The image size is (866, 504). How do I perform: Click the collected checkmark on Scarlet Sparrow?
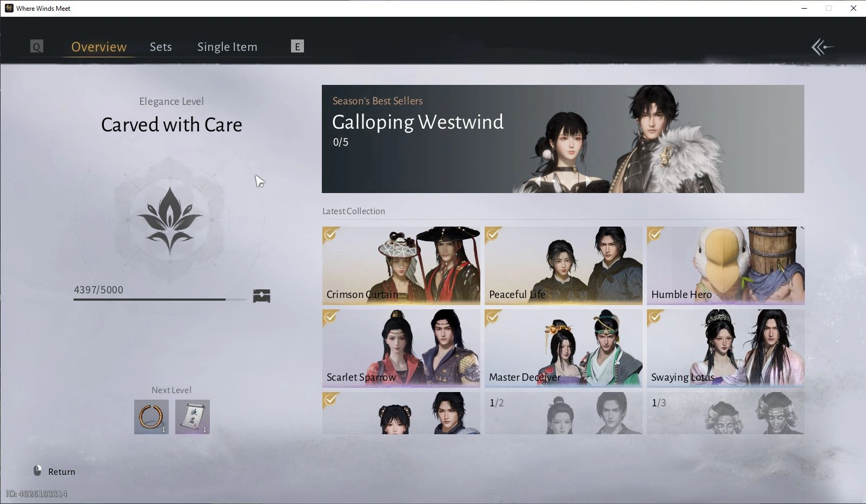330,317
